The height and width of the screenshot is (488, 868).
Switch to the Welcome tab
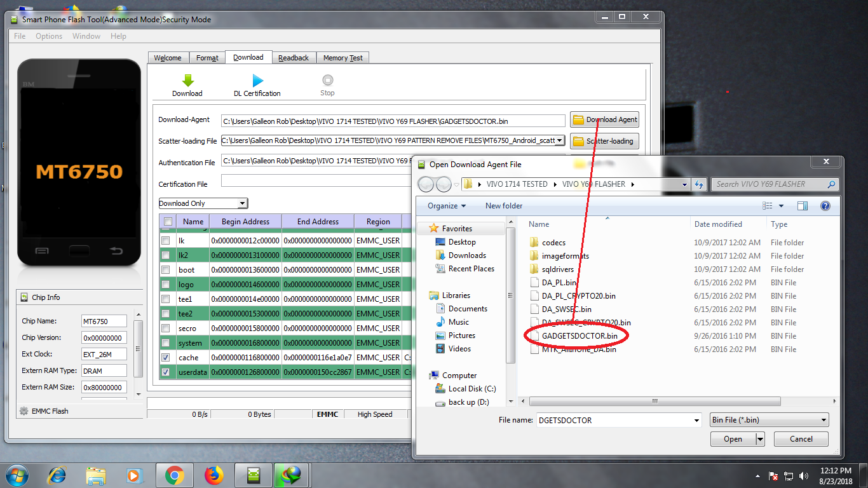168,58
